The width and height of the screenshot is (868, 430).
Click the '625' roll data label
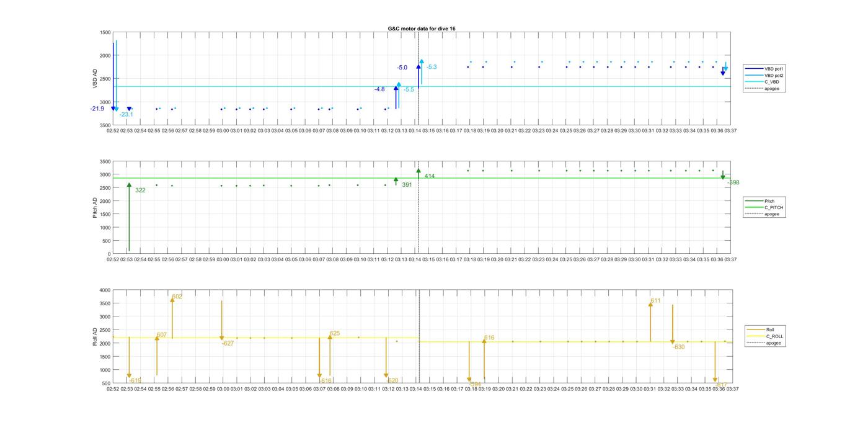click(335, 333)
